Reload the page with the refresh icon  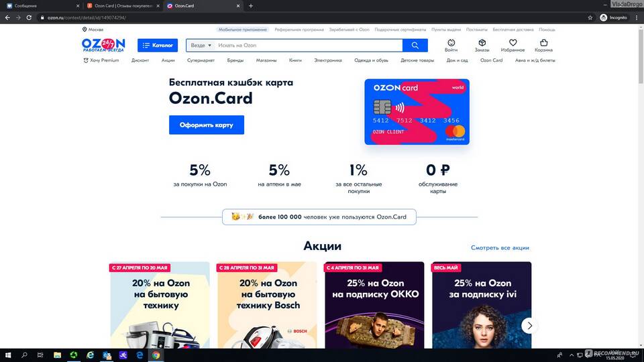pyautogui.click(x=29, y=17)
